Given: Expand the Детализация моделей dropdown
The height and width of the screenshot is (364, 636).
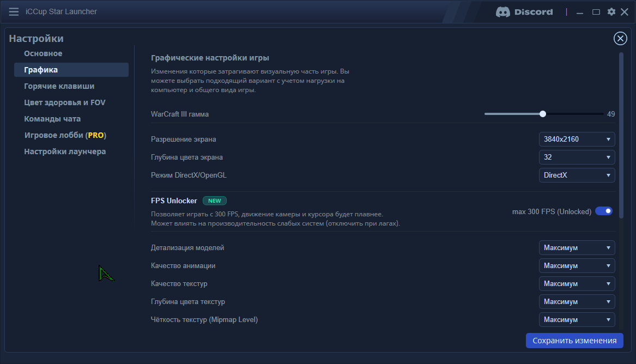Looking at the screenshot, I should tap(577, 248).
